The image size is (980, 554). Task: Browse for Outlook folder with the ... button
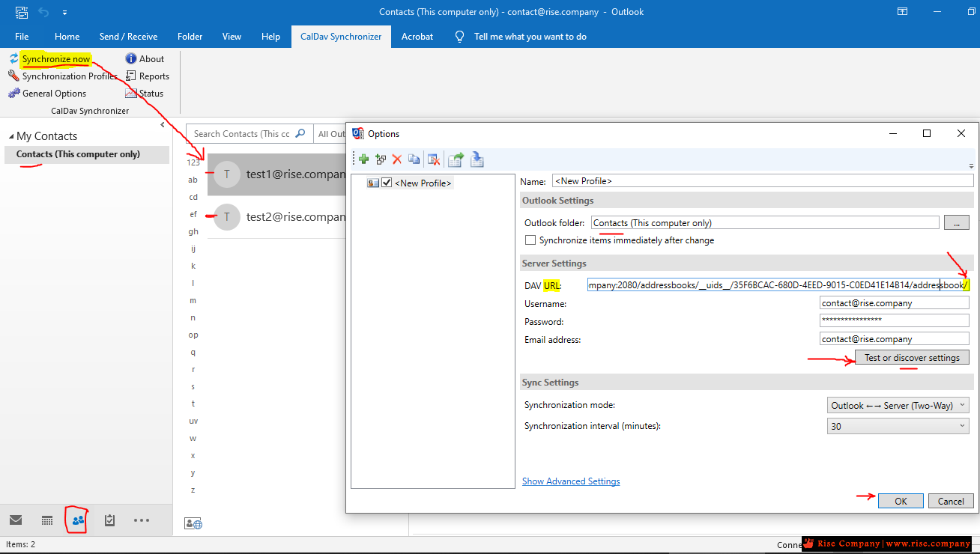[956, 222]
